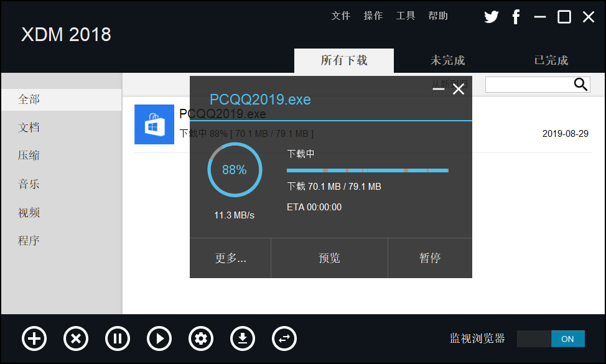Screen dimensions: 606x364
Task: Click the PCQQ2019.exe store file icon
Action: 154,124
